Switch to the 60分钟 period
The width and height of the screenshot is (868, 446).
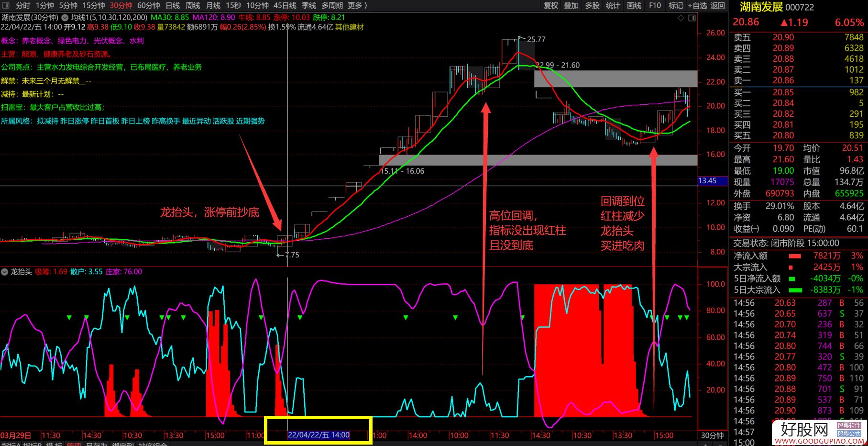coord(149,5)
